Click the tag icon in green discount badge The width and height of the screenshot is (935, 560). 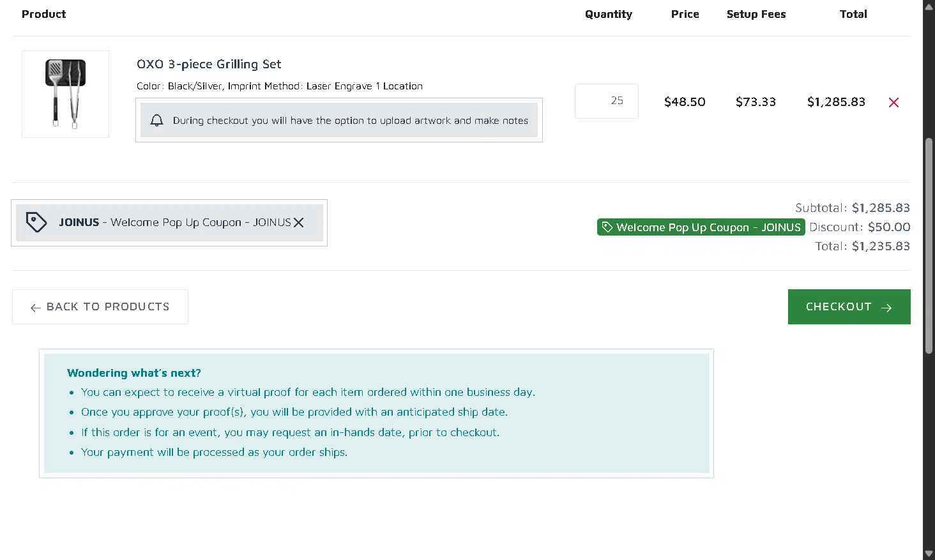[607, 227]
